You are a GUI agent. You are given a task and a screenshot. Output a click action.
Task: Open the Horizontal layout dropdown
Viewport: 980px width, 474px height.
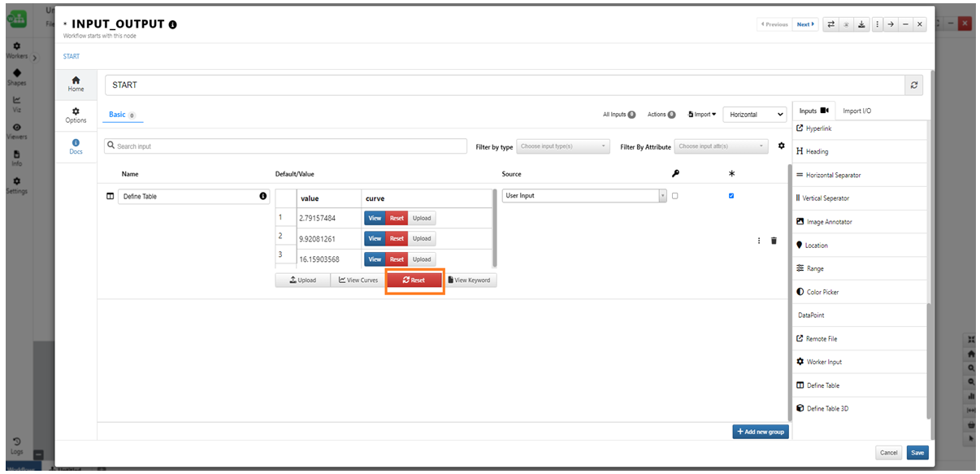(x=755, y=115)
